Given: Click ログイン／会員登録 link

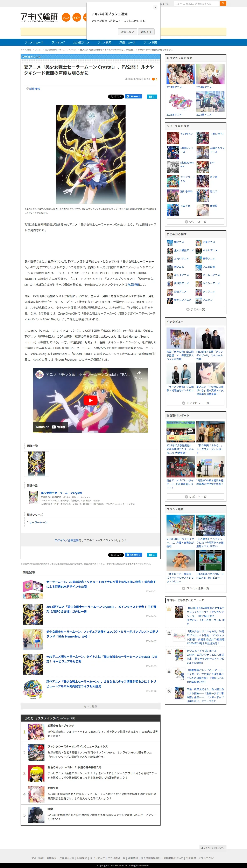Looking at the screenshot, I should tap(66, 540).
